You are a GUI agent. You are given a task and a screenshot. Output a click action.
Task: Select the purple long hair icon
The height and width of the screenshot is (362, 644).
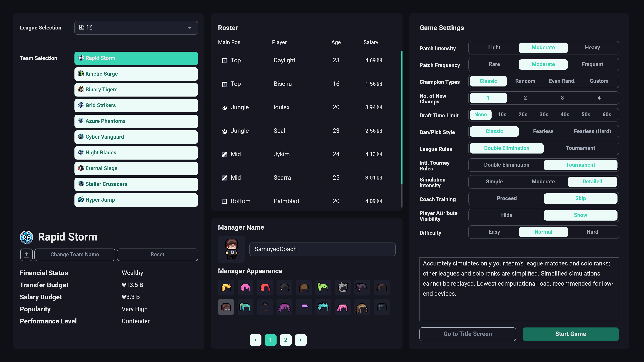coord(284,307)
